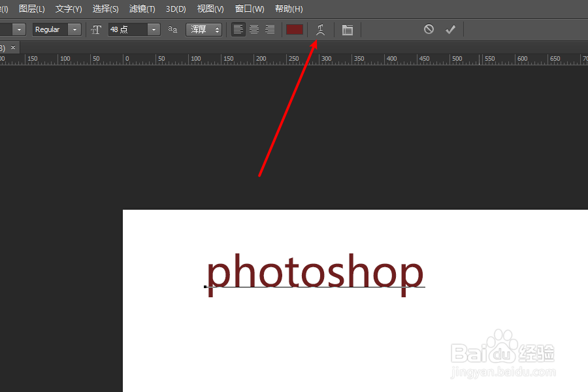Select right align text
588x392 pixels.
click(270, 29)
